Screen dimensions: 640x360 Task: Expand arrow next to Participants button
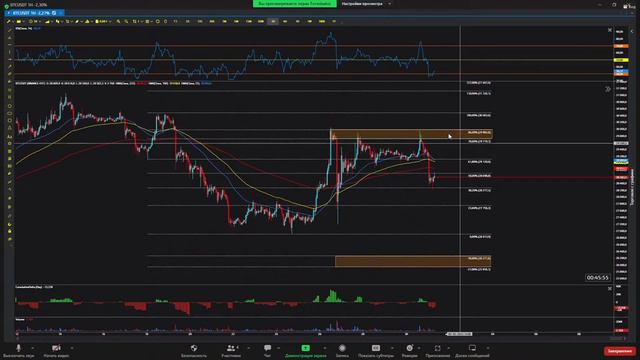249,348
